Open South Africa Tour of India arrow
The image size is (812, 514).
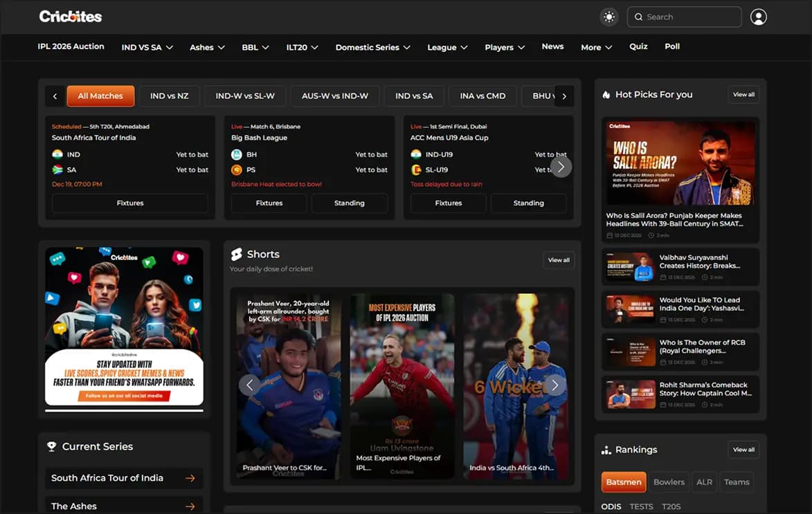190,478
